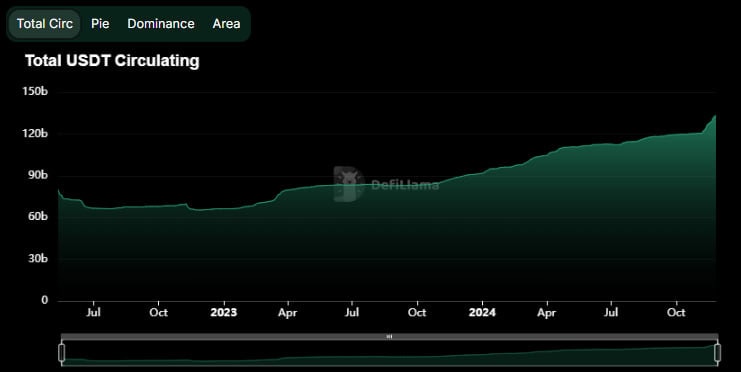Click the 150b y-axis label

[x=35, y=91]
